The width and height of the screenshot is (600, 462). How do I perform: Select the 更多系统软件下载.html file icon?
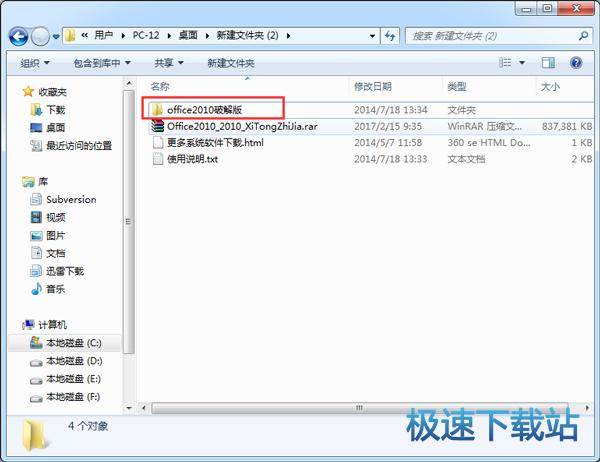pyautogui.click(x=158, y=143)
